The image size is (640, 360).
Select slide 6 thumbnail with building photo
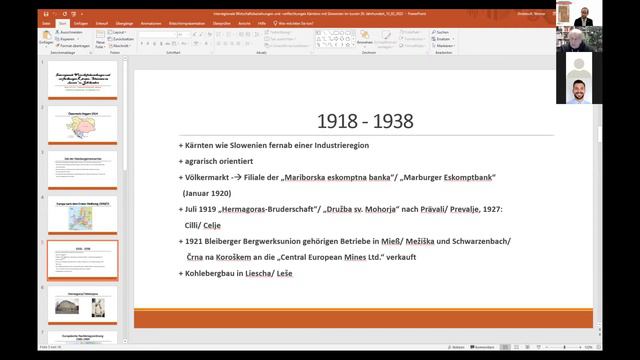82,306
